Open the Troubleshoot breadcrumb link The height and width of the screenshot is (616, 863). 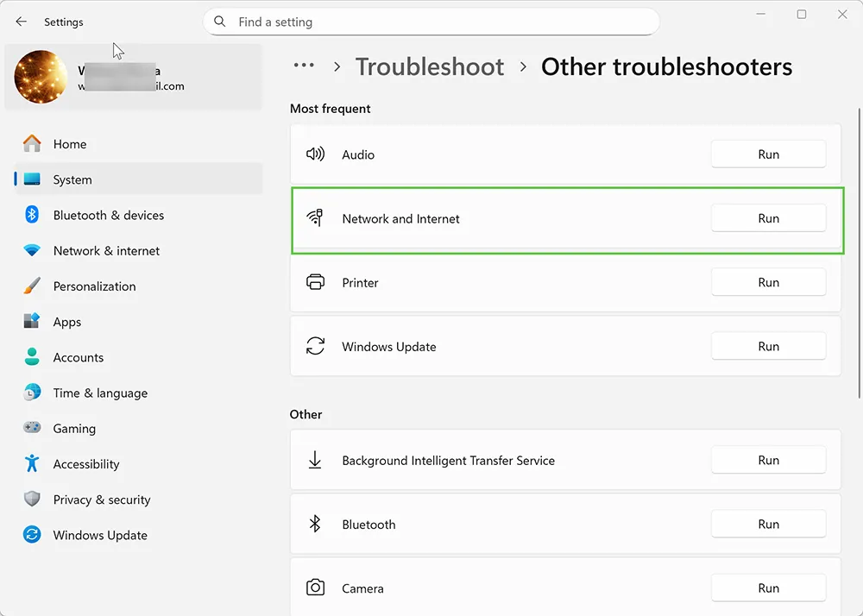[430, 66]
